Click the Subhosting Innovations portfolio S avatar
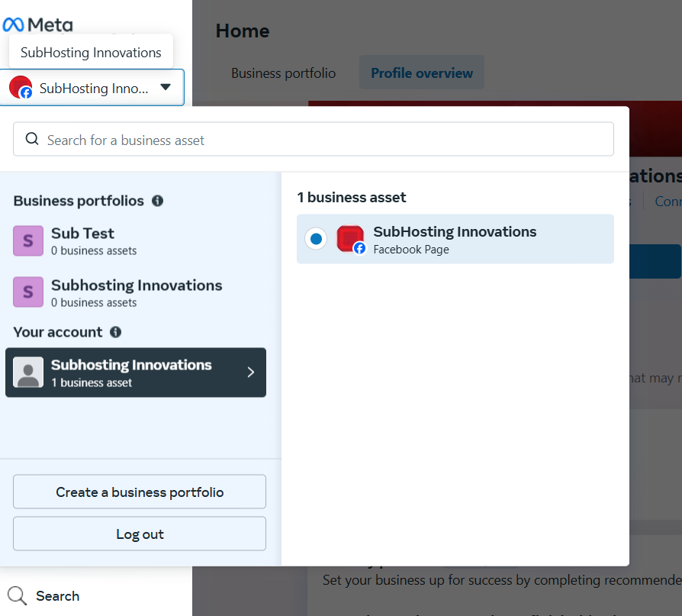This screenshot has height=616, width=682. tap(28, 292)
